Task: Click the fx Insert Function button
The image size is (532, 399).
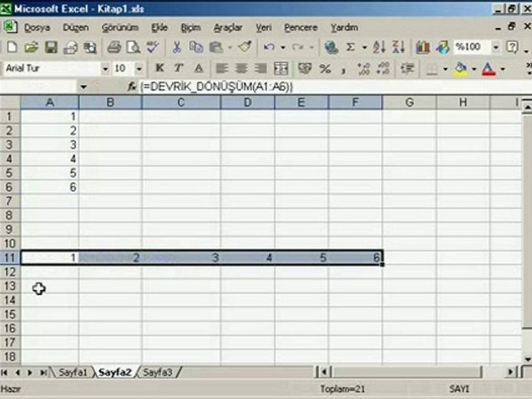Action: [x=131, y=87]
